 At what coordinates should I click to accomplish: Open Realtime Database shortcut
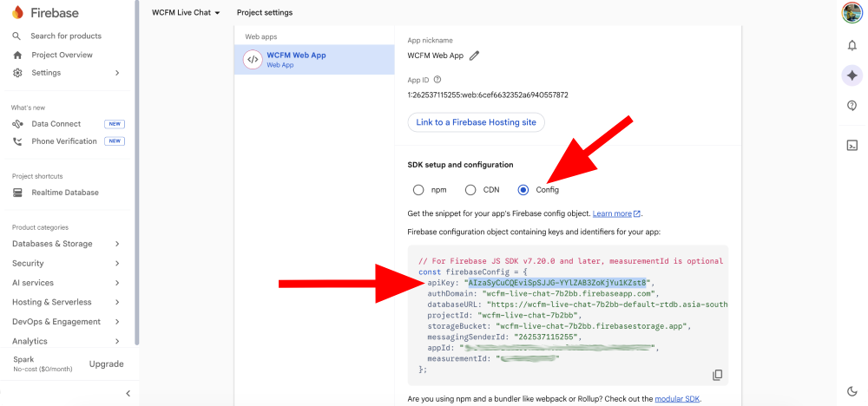(x=65, y=193)
